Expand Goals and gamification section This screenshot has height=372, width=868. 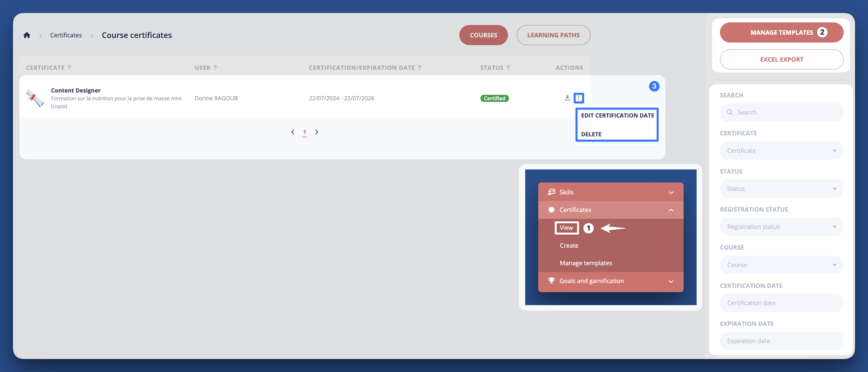tap(610, 281)
